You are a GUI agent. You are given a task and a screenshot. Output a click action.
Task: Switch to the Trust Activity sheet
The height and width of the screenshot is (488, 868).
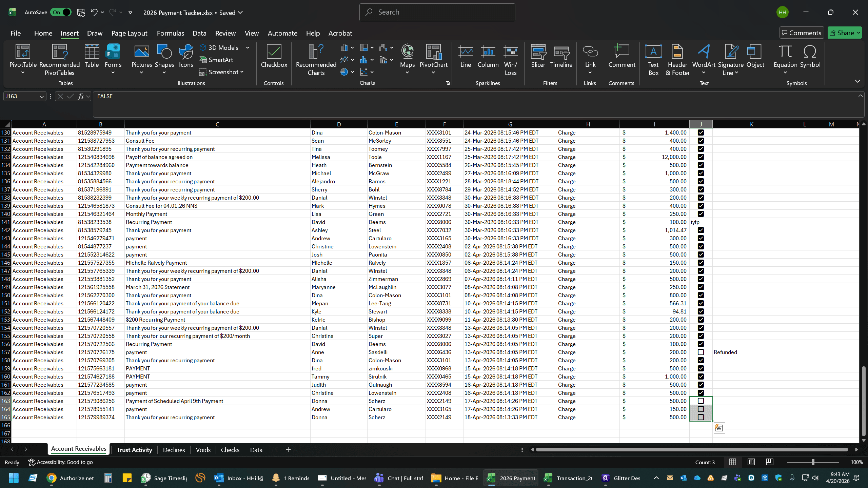134,450
